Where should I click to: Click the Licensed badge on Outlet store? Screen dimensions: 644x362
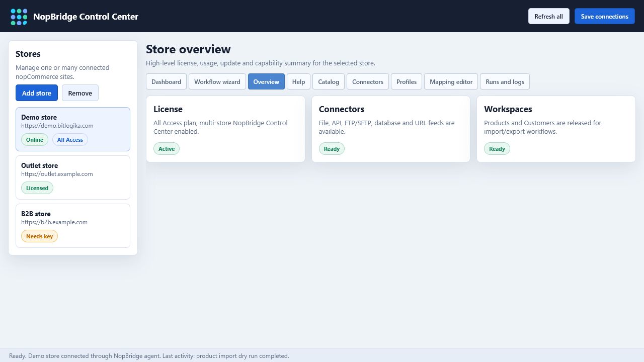tap(37, 188)
